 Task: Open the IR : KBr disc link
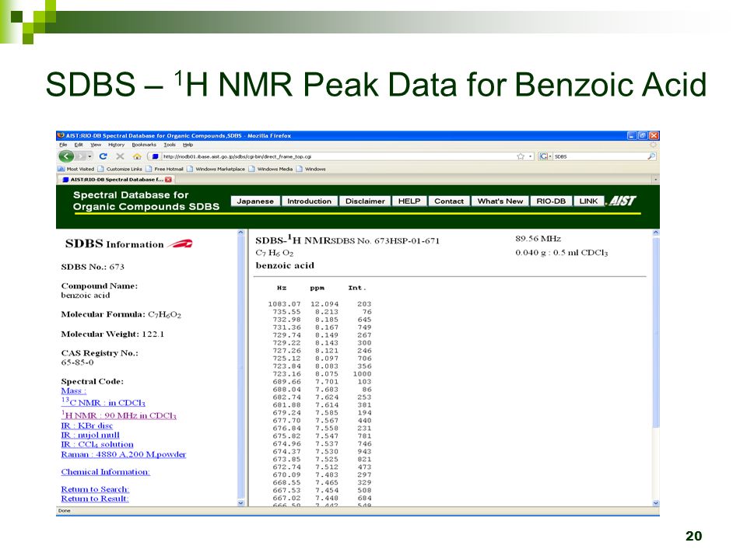pyautogui.click(x=86, y=425)
